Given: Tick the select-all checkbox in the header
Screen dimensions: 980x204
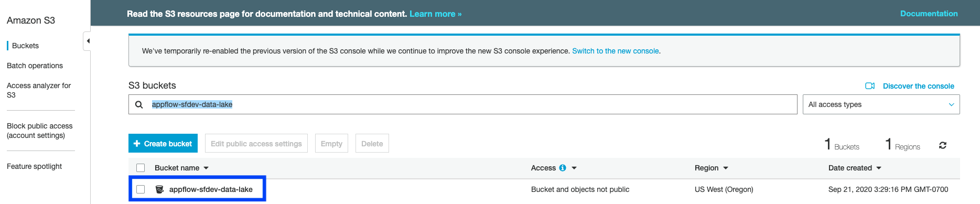Looking at the screenshot, I should tap(141, 168).
